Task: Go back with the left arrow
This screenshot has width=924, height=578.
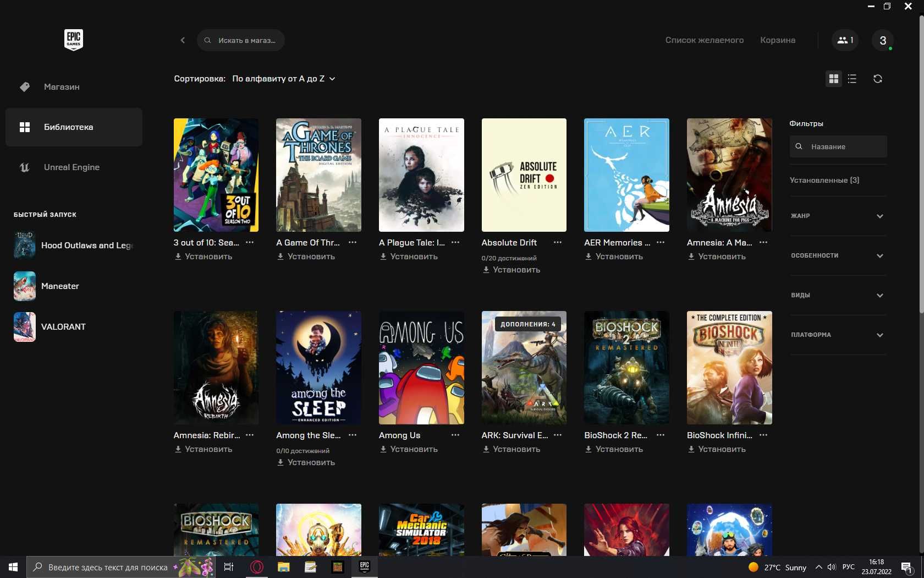Action: point(183,40)
